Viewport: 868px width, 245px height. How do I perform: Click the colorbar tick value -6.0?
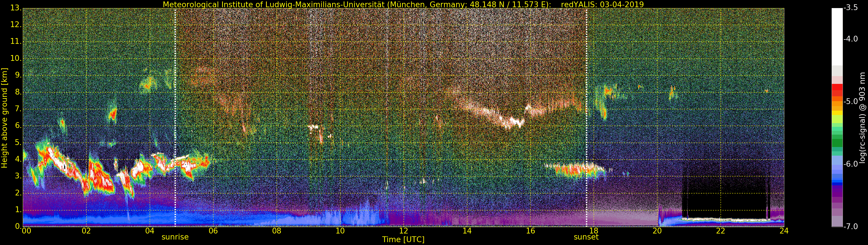coord(851,164)
